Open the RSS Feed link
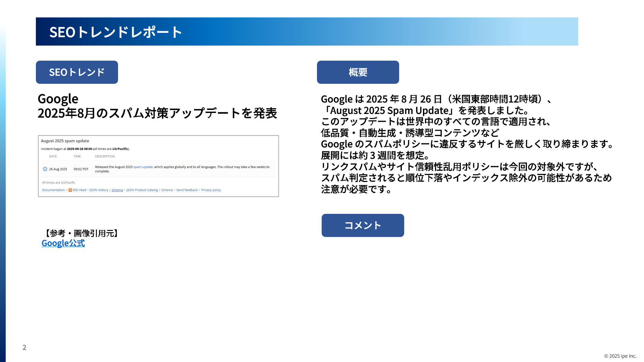The height and width of the screenshot is (362, 644). pos(79,190)
